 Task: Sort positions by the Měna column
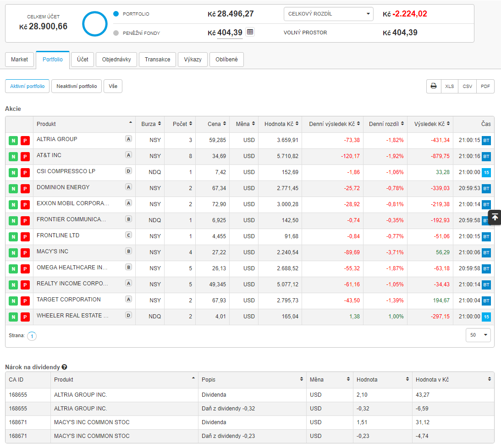[244, 124]
